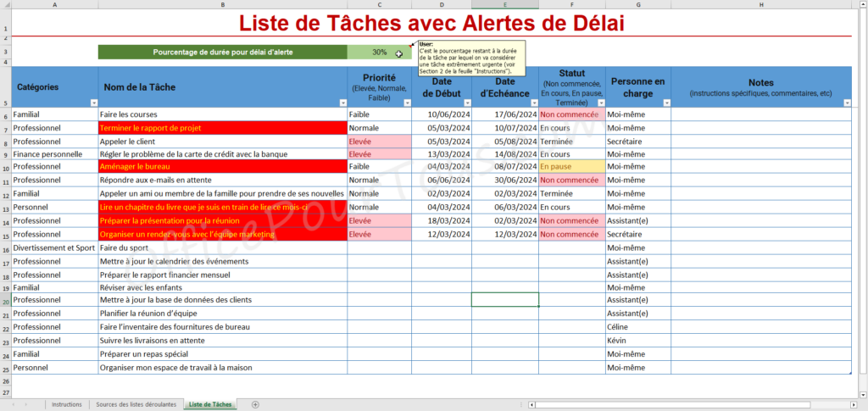Click the previous sheet navigation arrow

[x=12, y=404]
